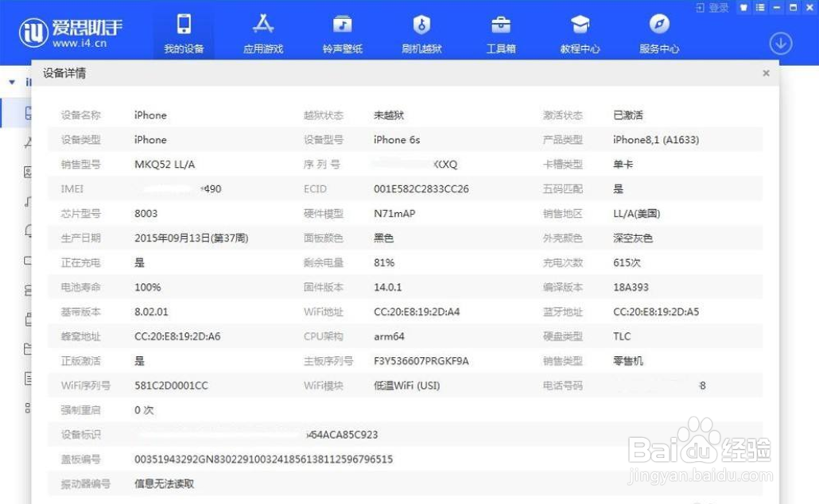
Task: Select product type iPhone8,1 (A1633)
Action: pyautogui.click(x=655, y=140)
